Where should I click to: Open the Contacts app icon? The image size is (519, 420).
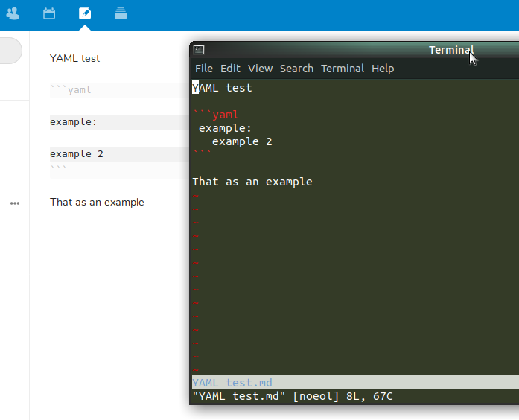pos(13,13)
